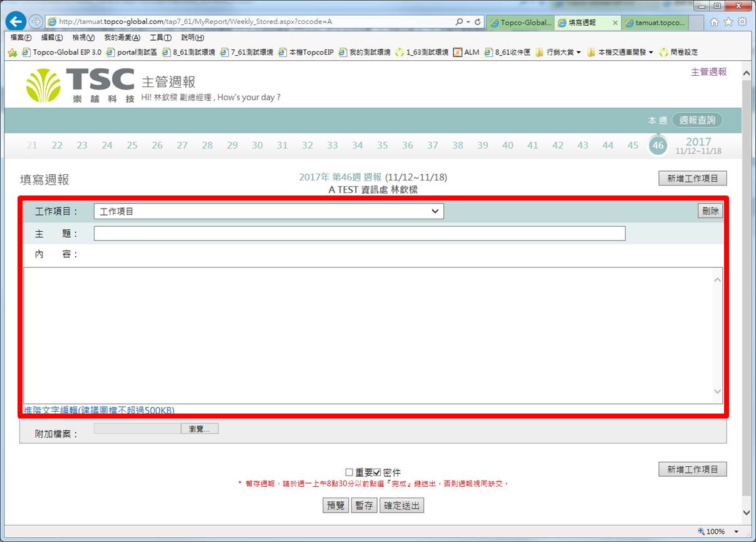Open the browser settings gear icon
This screenshot has width=756, height=542.
(x=742, y=22)
